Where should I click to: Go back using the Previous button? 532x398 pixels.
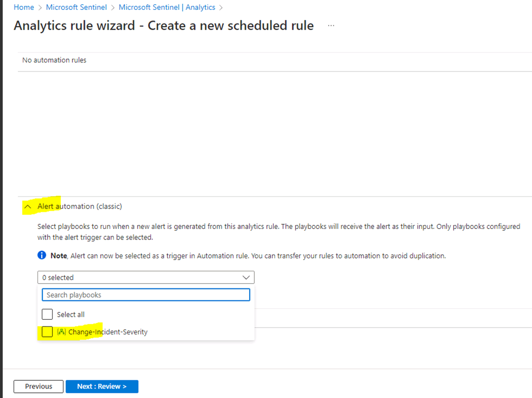click(38, 386)
